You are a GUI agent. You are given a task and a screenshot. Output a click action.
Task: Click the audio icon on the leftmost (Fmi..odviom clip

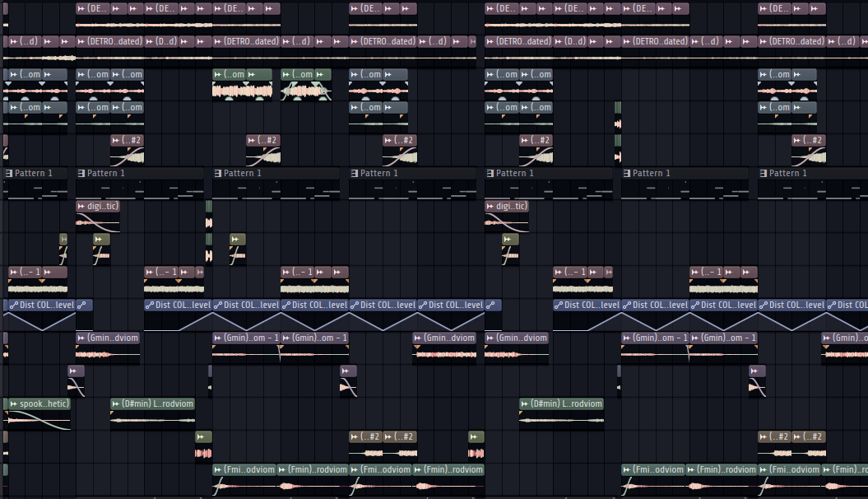218,469
